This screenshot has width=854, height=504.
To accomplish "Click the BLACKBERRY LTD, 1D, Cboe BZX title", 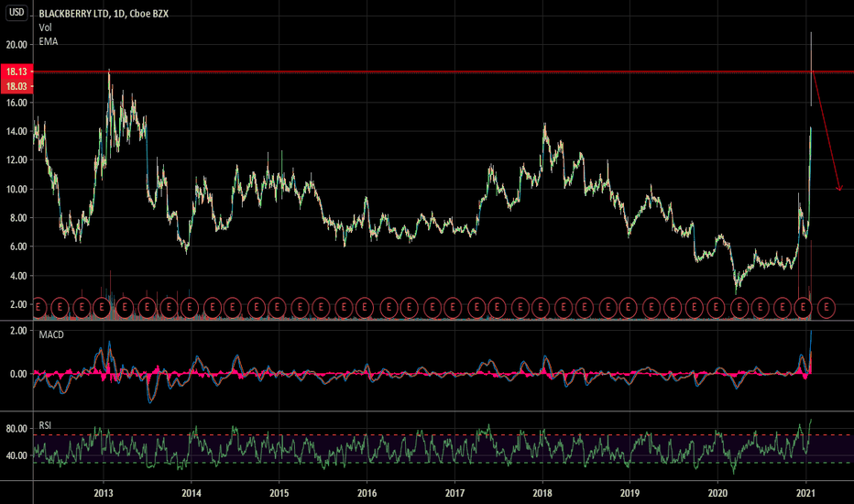I will pyautogui.click(x=104, y=14).
